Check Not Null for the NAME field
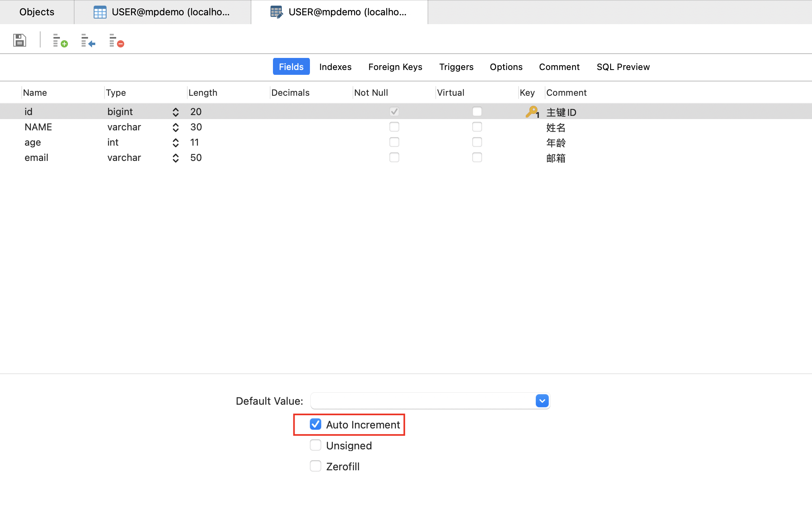Image resolution: width=812 pixels, height=525 pixels. pyautogui.click(x=394, y=127)
